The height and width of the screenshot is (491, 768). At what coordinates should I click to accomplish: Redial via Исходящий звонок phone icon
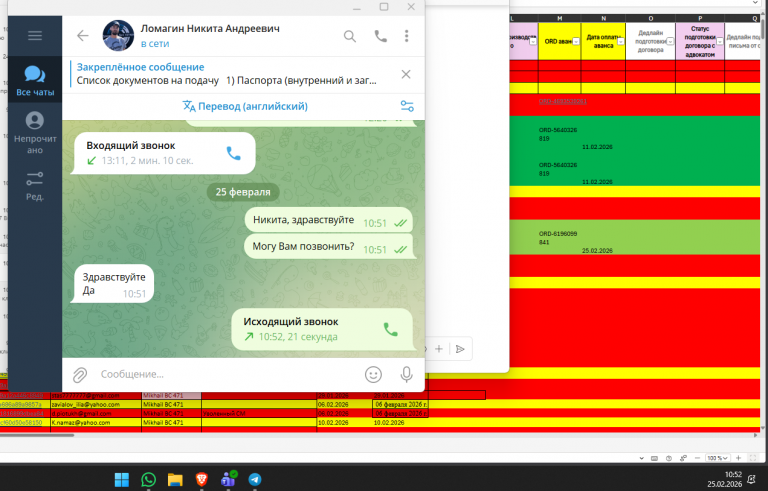point(390,329)
